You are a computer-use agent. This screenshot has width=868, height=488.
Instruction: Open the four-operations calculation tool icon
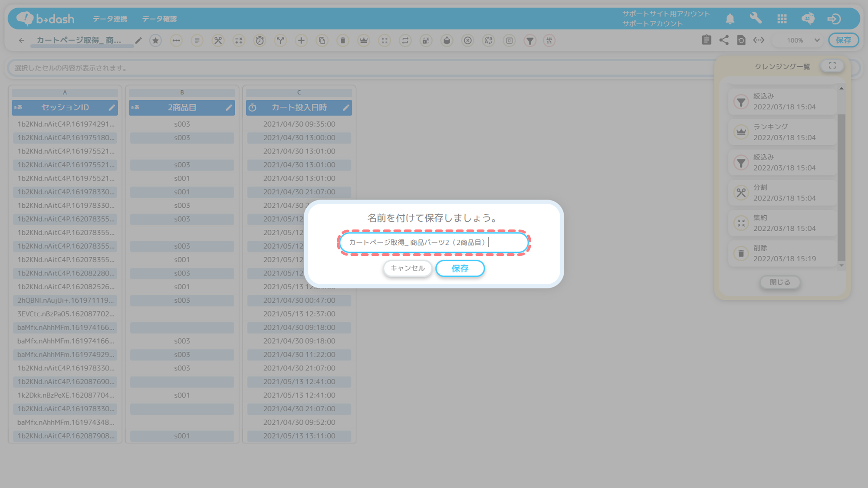(x=239, y=40)
